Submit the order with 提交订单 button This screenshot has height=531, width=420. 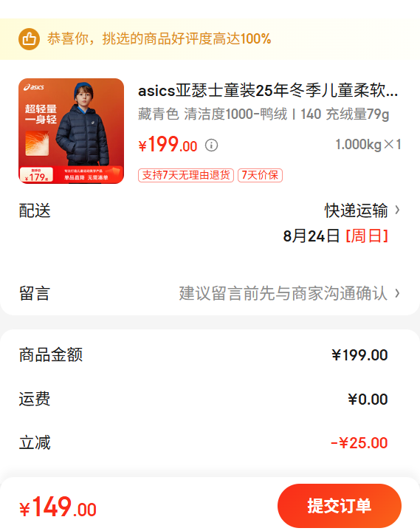pos(340,506)
